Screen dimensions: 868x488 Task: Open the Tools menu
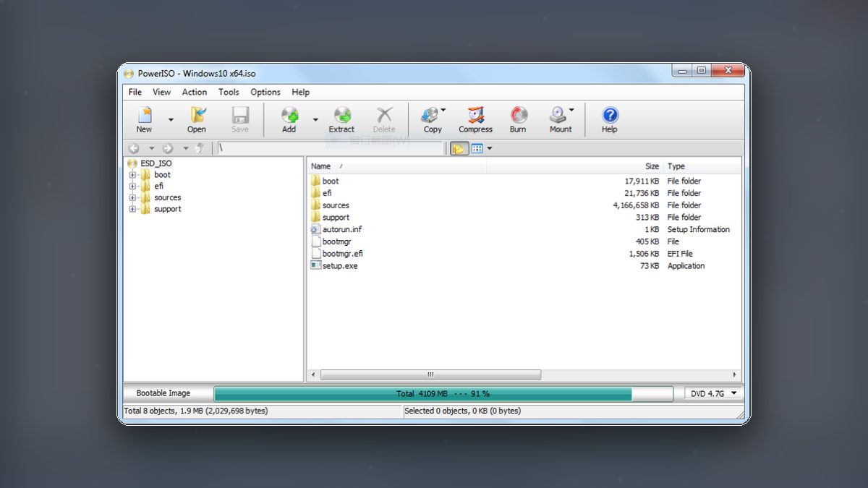click(229, 92)
